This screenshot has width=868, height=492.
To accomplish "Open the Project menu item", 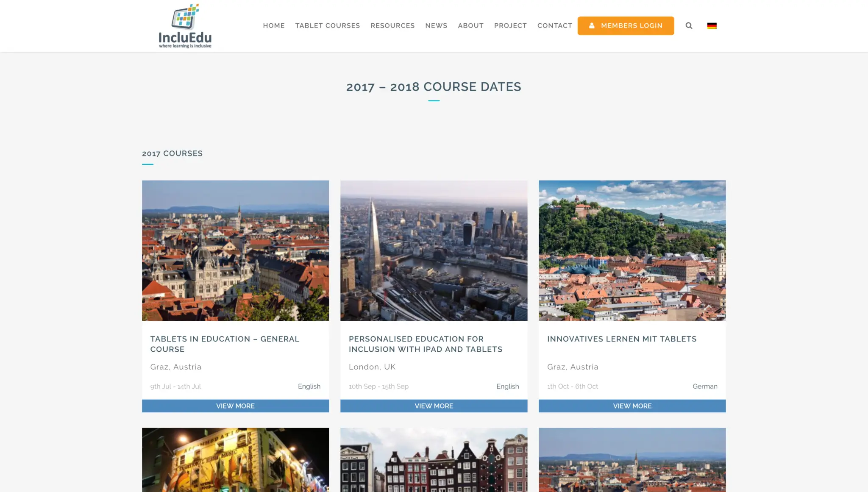I will click(x=510, y=25).
